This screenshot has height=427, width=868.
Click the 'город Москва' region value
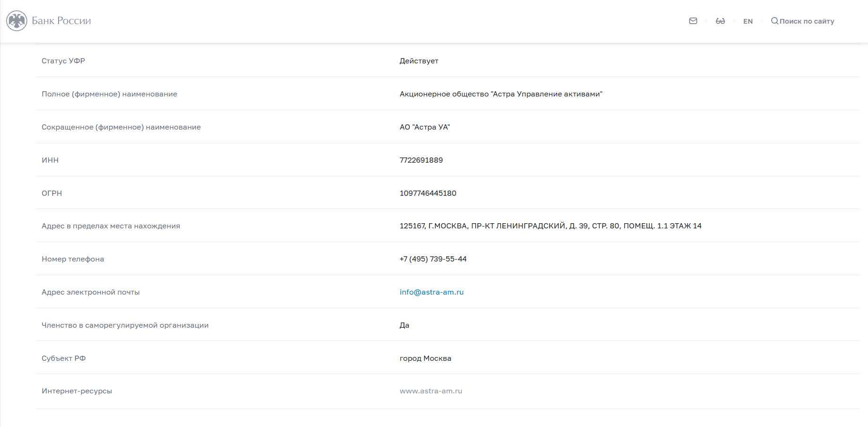[425, 358]
